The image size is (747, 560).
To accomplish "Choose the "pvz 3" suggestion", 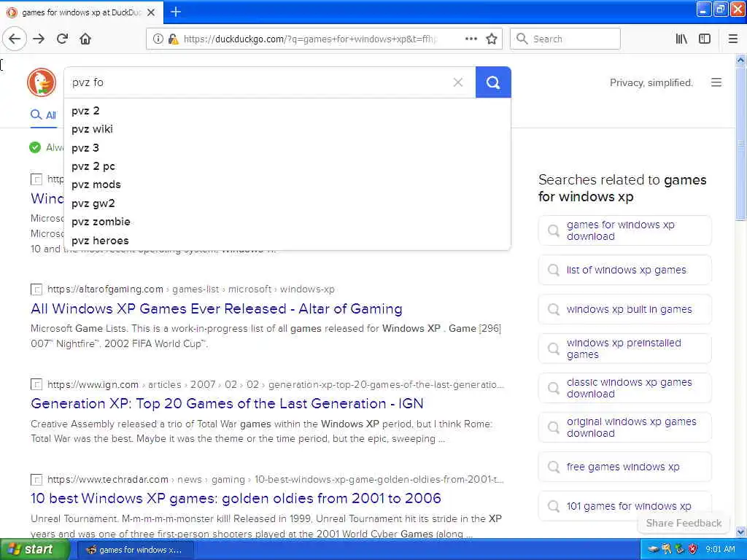I will [x=287, y=147].
